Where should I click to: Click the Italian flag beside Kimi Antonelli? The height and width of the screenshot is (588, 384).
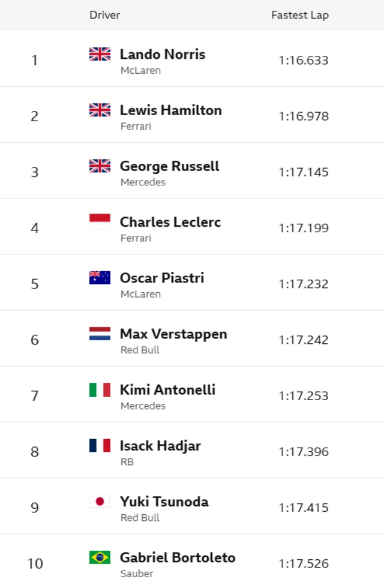tap(100, 389)
